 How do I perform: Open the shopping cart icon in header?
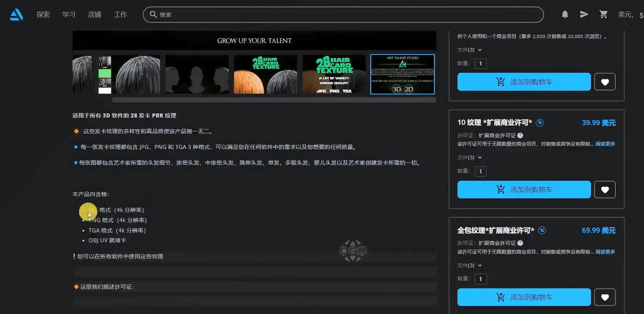(x=603, y=14)
